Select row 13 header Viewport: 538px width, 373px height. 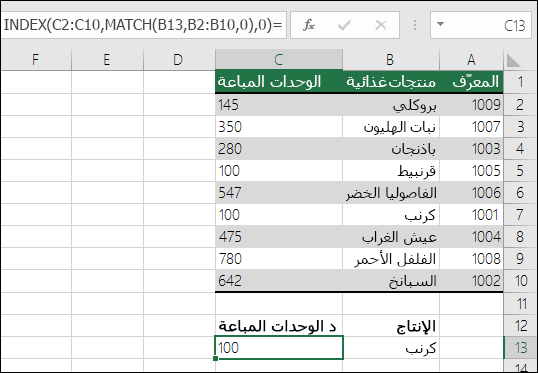coord(521,348)
